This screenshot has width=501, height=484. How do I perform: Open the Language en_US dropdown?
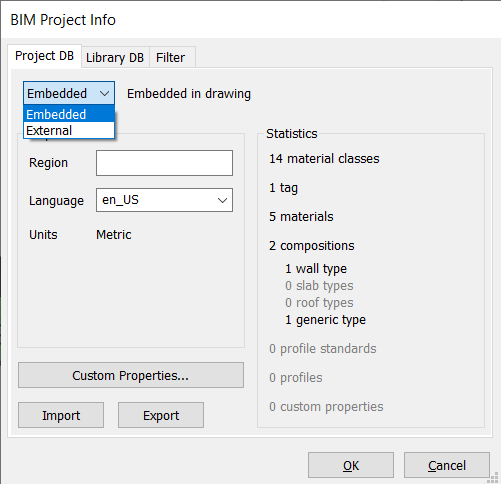tap(164, 200)
